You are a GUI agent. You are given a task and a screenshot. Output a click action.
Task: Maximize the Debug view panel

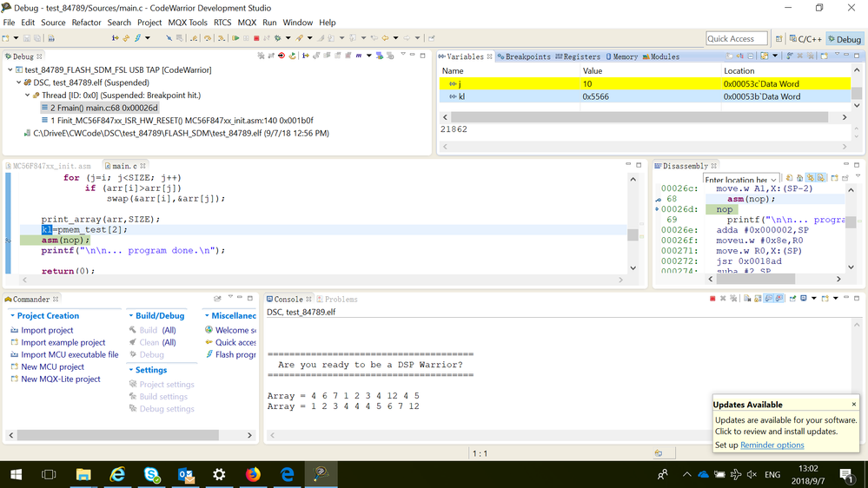(422, 56)
